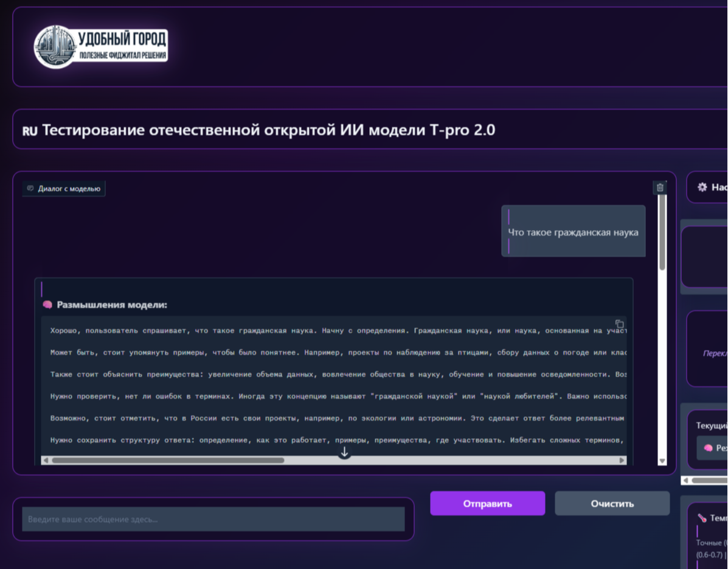Viewport: 728px width, 569px height.
Task: Click the thermometer icon in temperature panel
Action: (x=701, y=518)
